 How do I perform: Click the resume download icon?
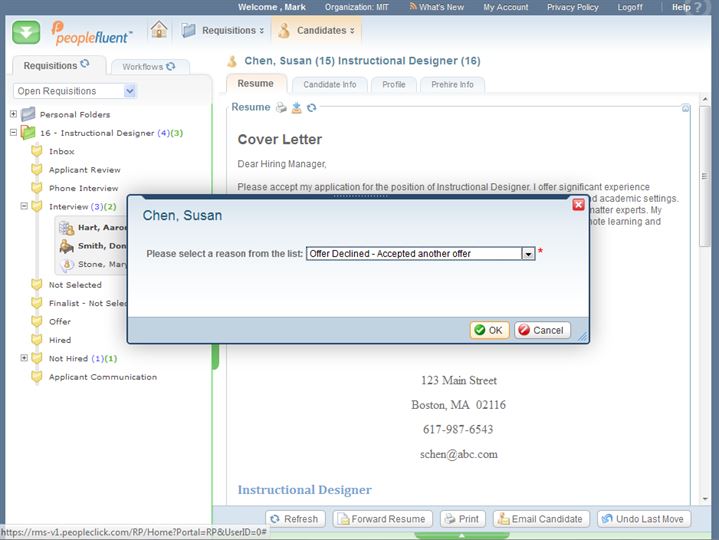pyautogui.click(x=296, y=107)
